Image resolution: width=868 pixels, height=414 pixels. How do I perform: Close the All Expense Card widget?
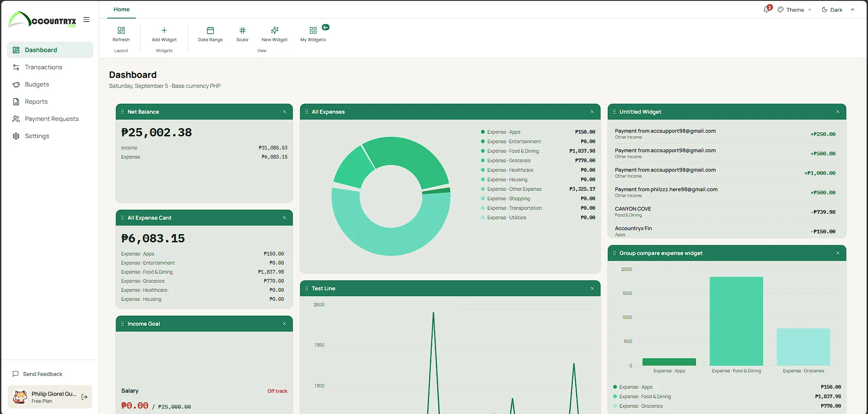coord(285,218)
